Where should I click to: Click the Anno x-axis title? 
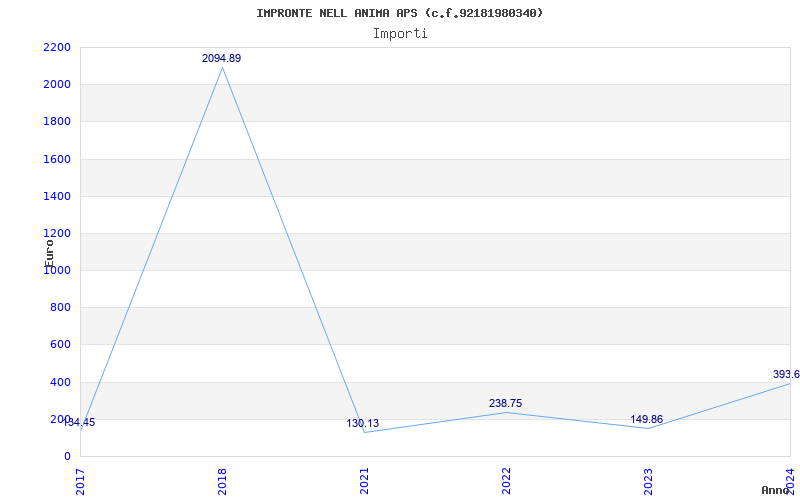point(777,490)
